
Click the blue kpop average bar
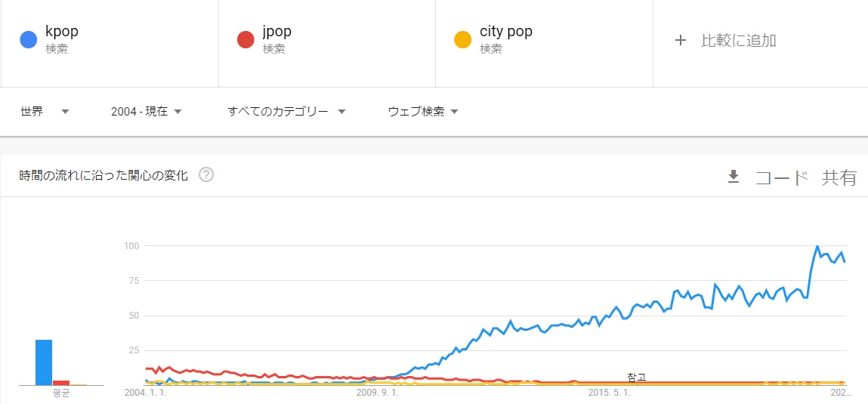(x=44, y=362)
